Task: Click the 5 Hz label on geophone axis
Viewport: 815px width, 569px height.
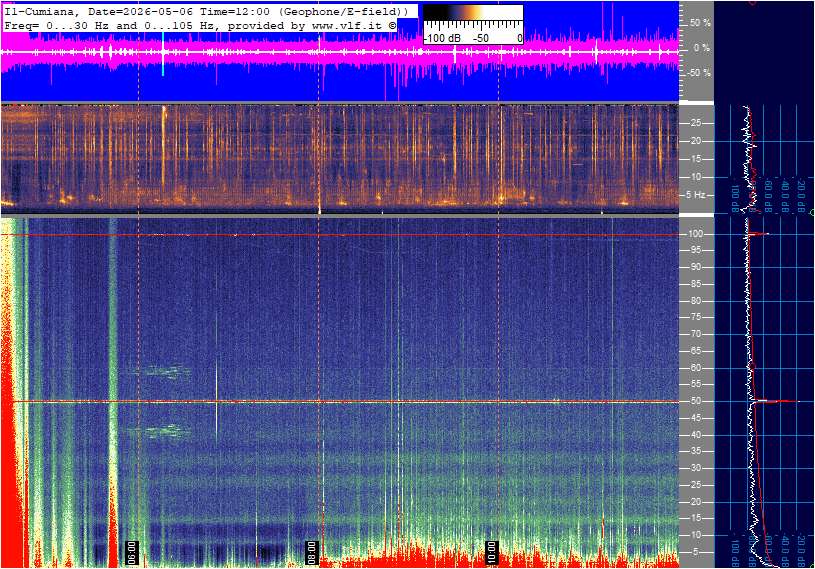Action: (x=696, y=195)
